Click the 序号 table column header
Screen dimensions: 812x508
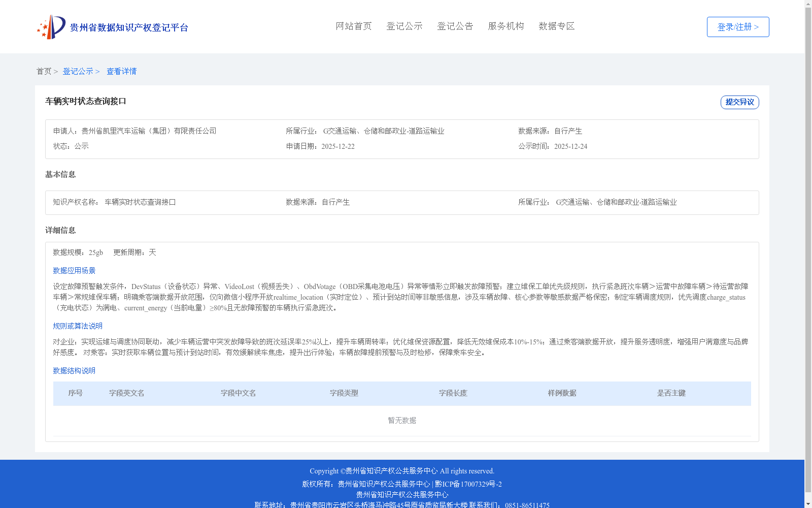[76, 393]
